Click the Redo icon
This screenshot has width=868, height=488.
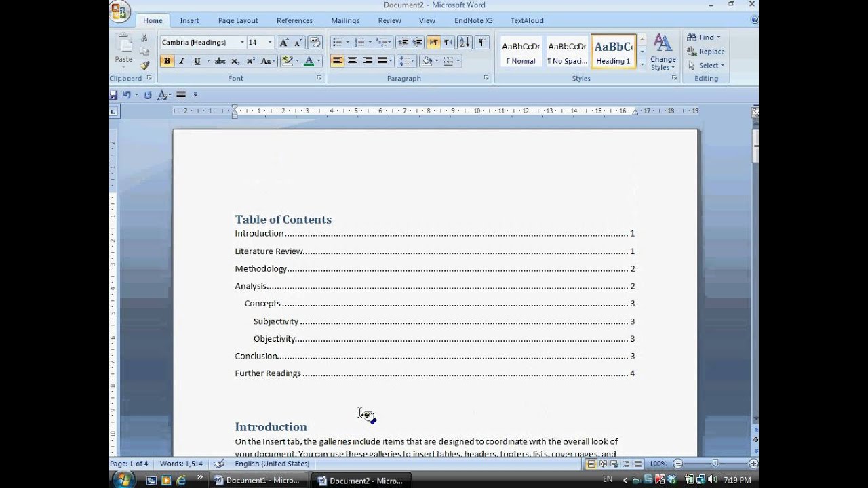(148, 95)
